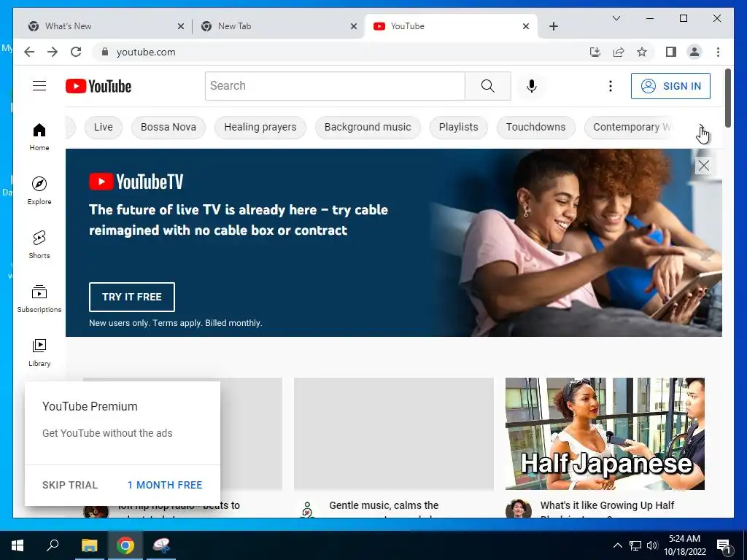Reload the page
This screenshot has width=747, height=560.
[x=76, y=52]
